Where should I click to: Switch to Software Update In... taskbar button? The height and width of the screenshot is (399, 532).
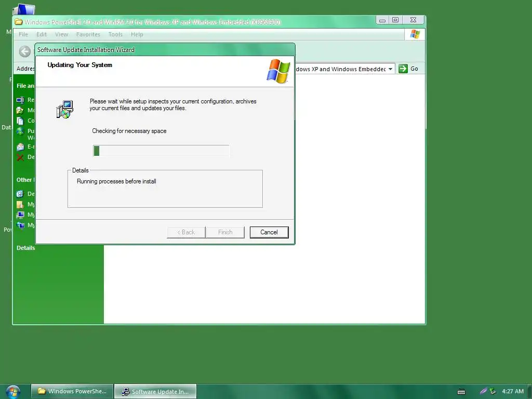click(155, 392)
